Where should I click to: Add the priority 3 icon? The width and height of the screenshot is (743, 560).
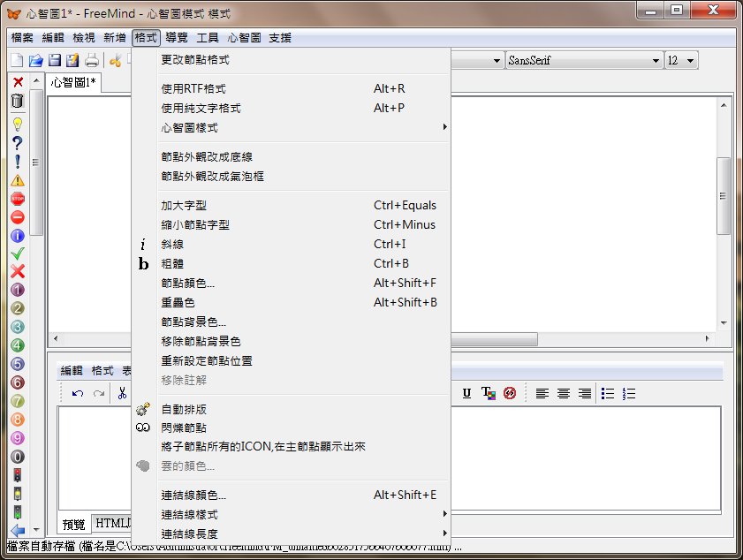tap(18, 327)
